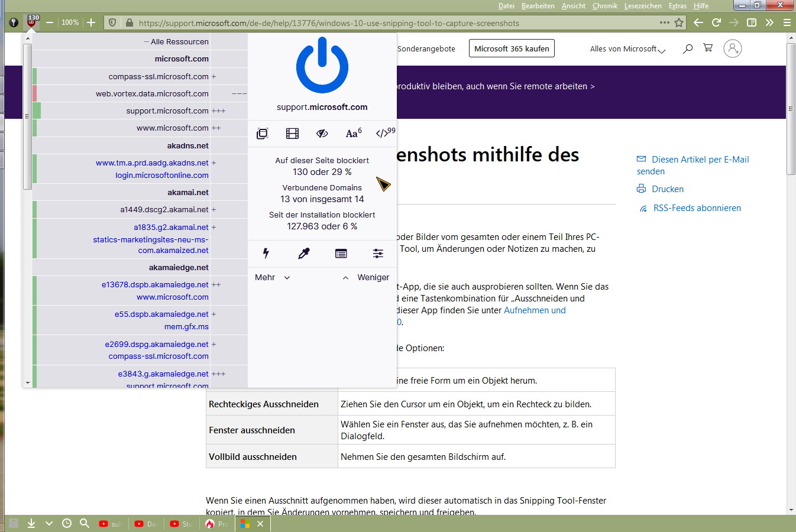Zoom out with the minus button
796x532 pixels.
(50, 22)
